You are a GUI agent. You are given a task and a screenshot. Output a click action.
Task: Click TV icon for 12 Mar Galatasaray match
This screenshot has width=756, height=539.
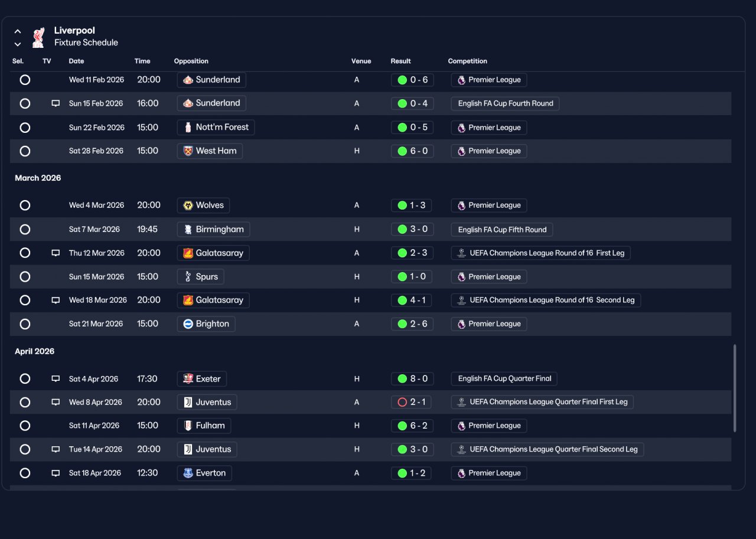[56, 253]
